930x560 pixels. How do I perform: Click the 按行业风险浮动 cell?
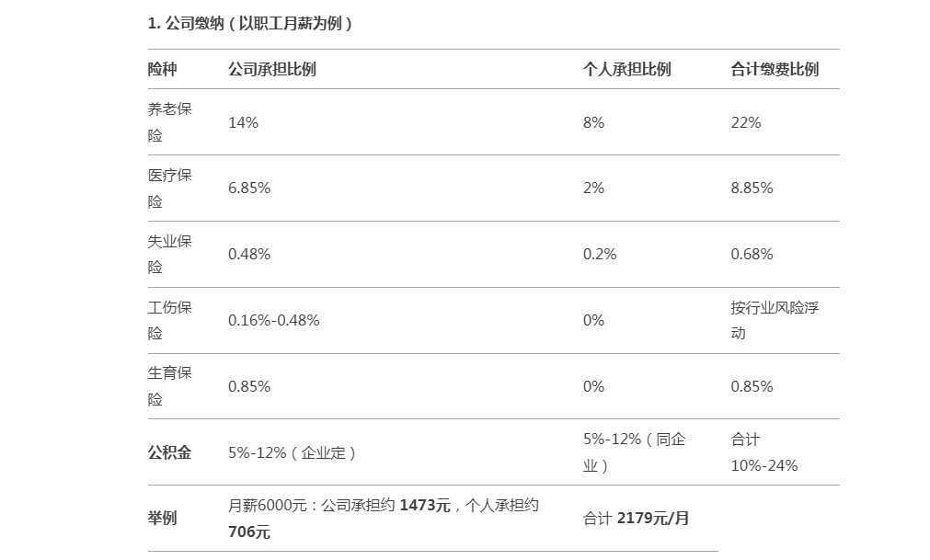pyautogui.click(x=775, y=321)
